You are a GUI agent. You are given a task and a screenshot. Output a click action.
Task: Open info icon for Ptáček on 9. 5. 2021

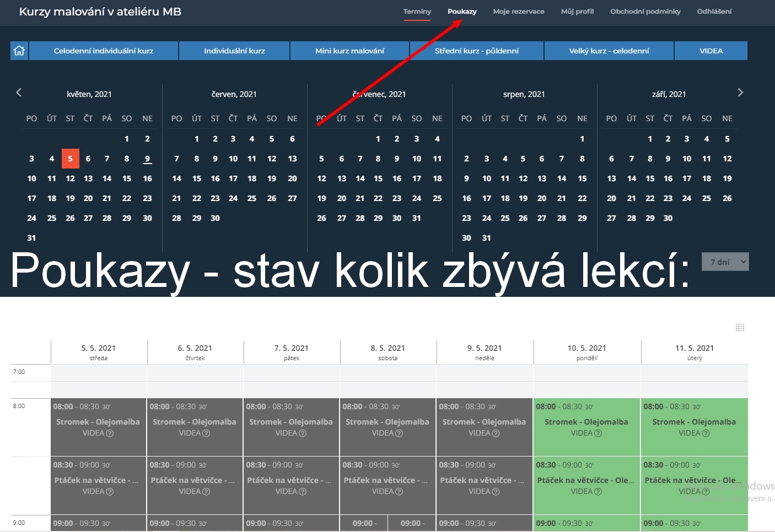click(496, 492)
